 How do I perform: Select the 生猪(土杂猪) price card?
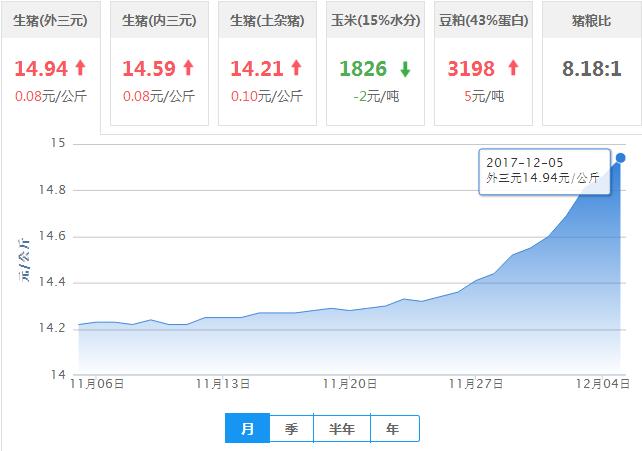click(267, 63)
